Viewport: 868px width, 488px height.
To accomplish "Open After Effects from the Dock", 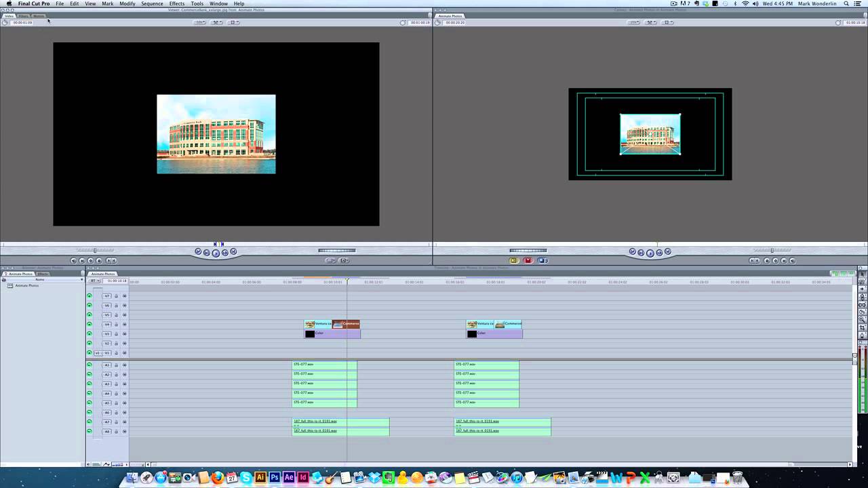I will [x=289, y=478].
